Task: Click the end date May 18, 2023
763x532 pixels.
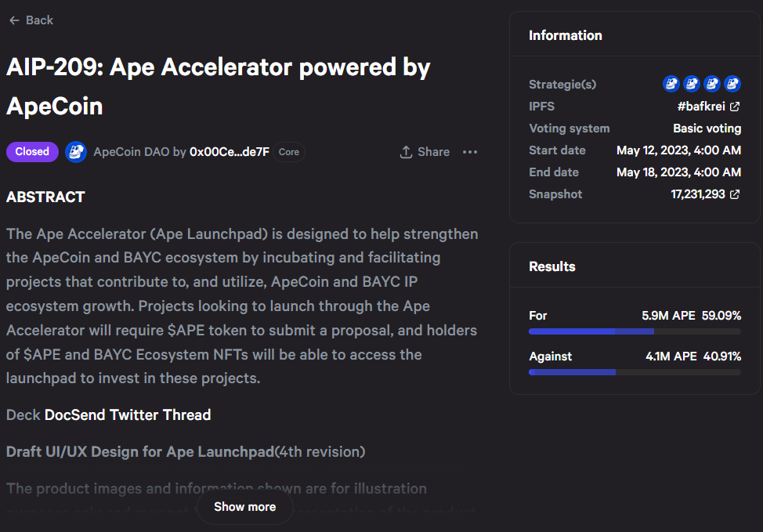Action: [x=679, y=172]
